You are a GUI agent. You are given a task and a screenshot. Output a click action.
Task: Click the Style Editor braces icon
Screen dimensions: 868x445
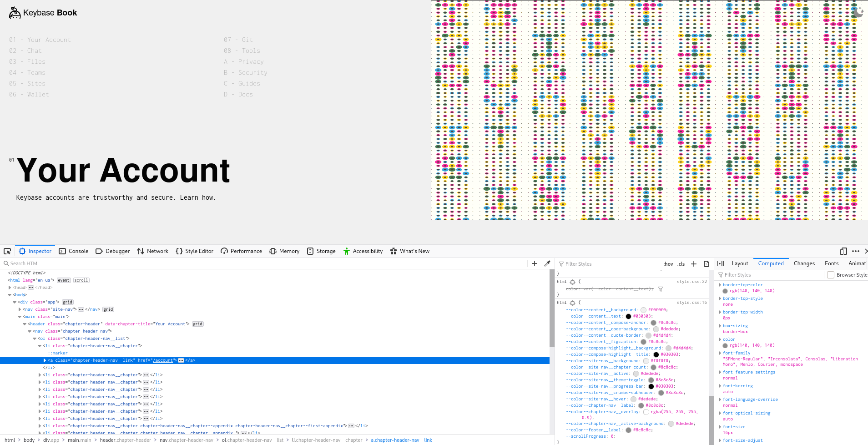point(179,251)
